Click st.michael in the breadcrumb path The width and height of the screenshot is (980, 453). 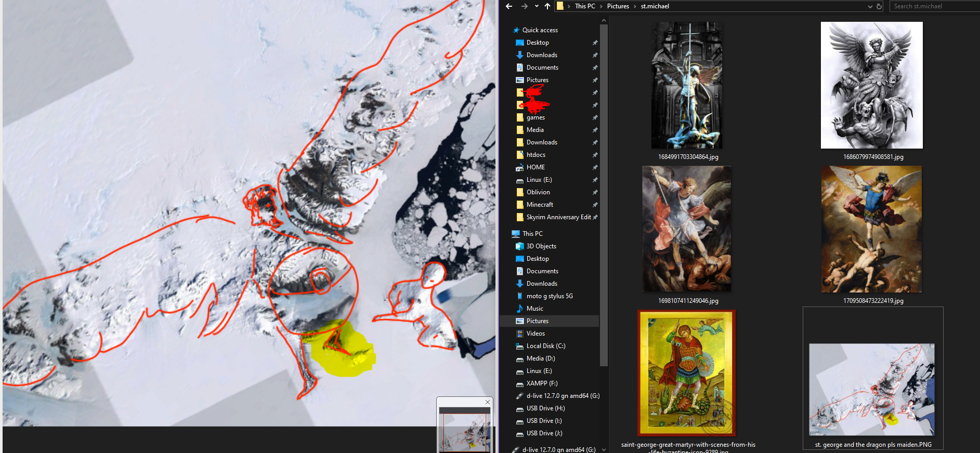click(655, 6)
